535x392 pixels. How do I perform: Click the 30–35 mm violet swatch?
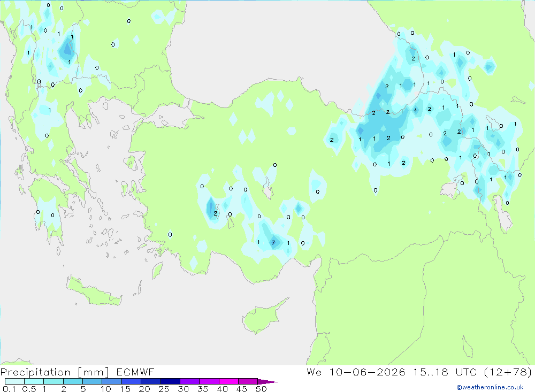(190, 381)
